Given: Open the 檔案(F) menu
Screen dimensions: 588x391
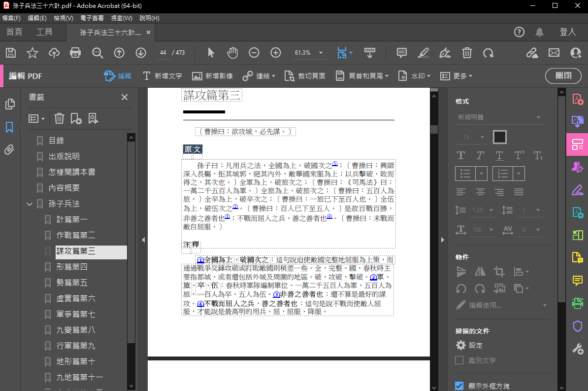Looking at the screenshot, I should (11, 18).
